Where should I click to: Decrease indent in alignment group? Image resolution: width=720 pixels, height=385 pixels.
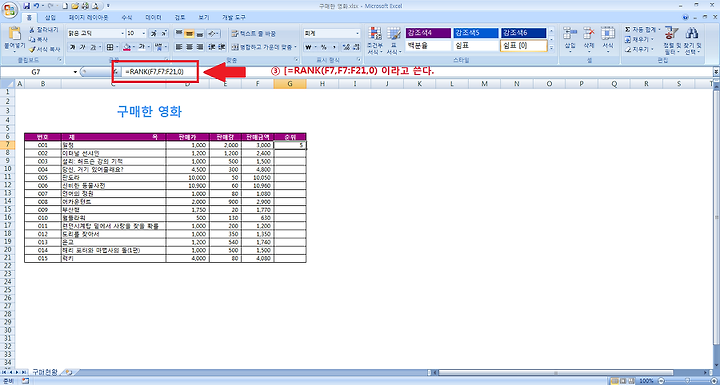pos(211,47)
